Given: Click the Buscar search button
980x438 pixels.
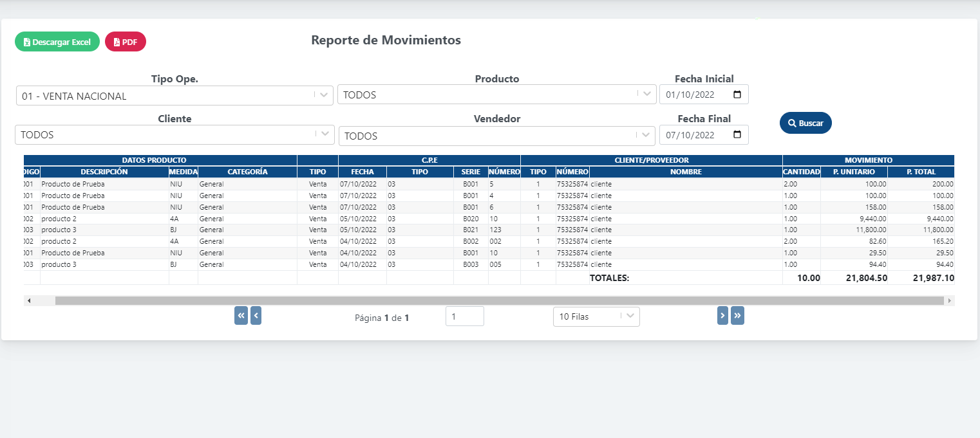Looking at the screenshot, I should click(806, 123).
